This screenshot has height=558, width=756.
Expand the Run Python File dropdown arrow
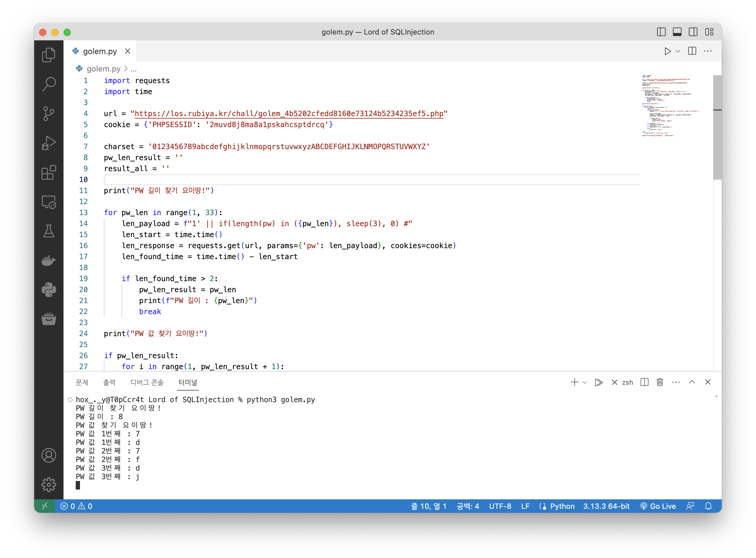pos(678,51)
